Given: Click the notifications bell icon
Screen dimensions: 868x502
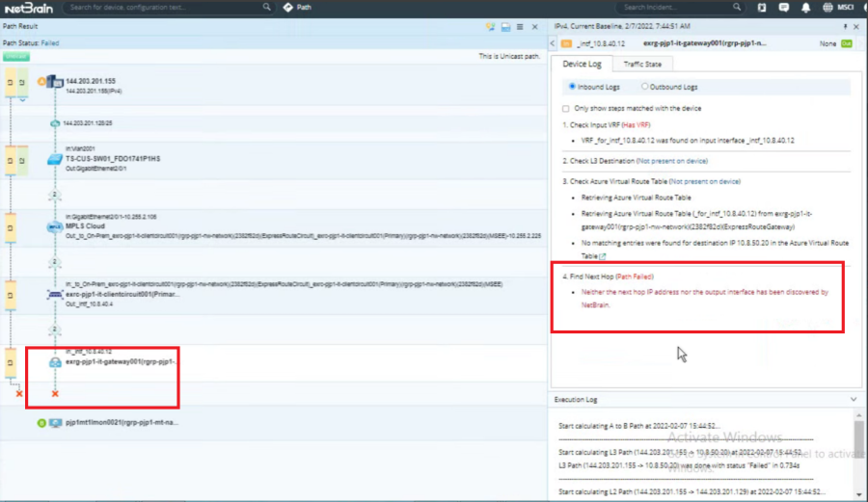Looking at the screenshot, I should point(806,7).
